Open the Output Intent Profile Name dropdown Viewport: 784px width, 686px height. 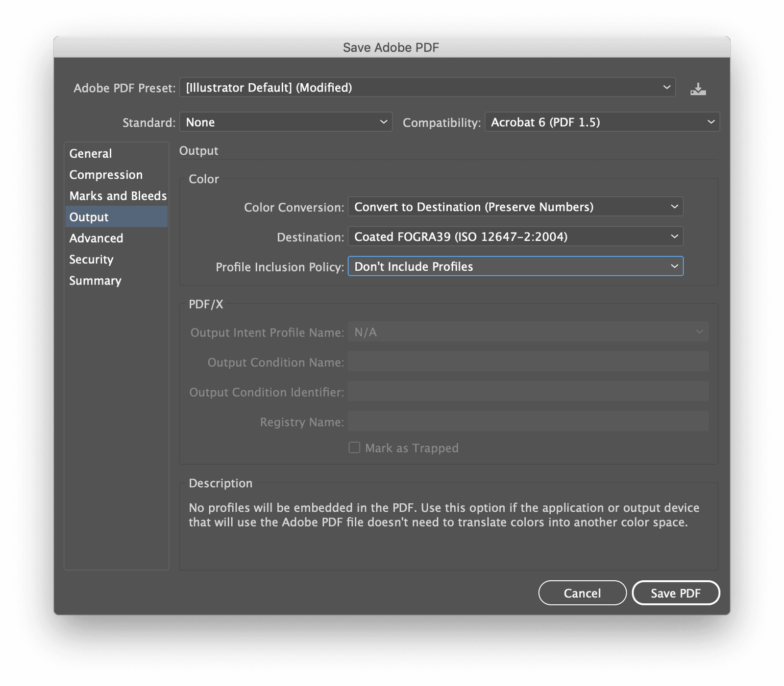[x=528, y=332]
